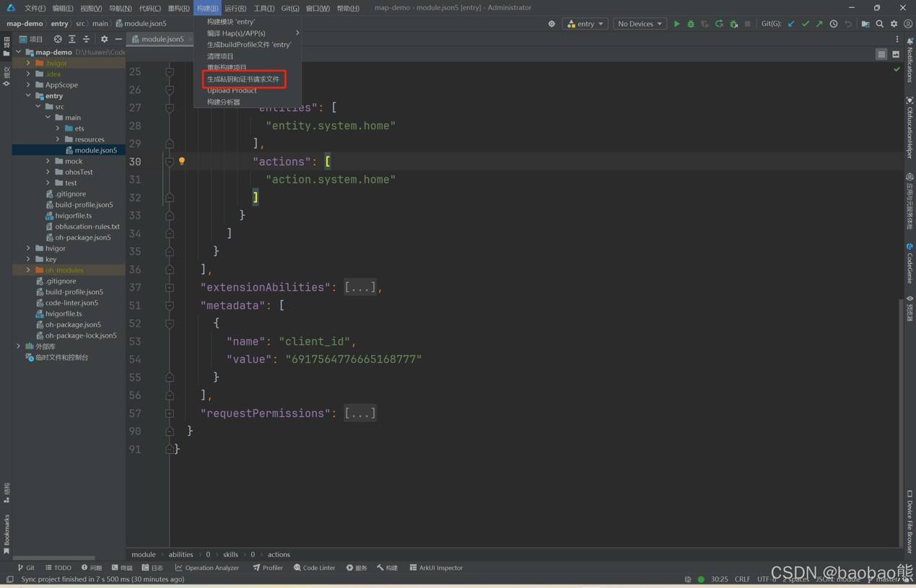This screenshot has height=588, width=916.
Task: Click the lightbulb on line 30
Action: (x=182, y=162)
